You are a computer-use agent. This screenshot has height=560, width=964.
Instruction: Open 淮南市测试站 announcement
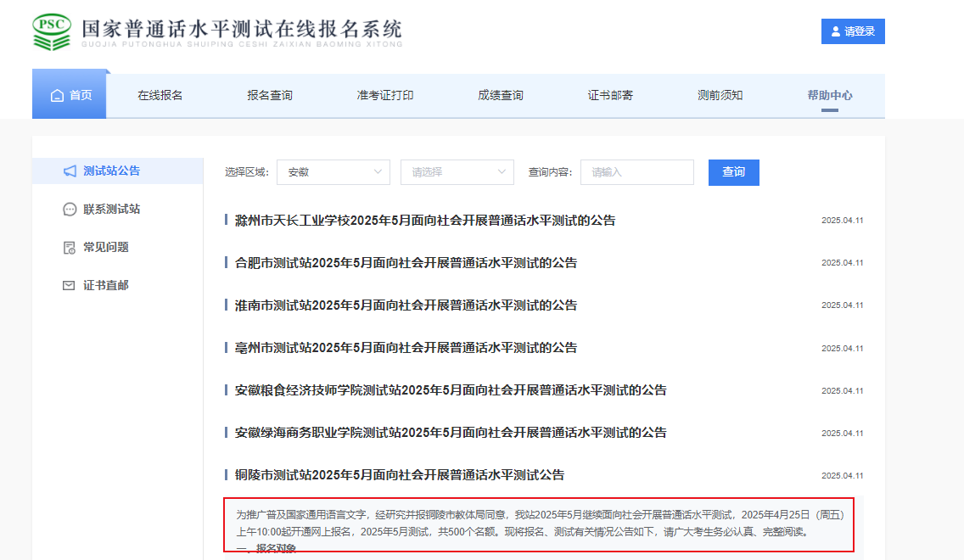(x=406, y=305)
